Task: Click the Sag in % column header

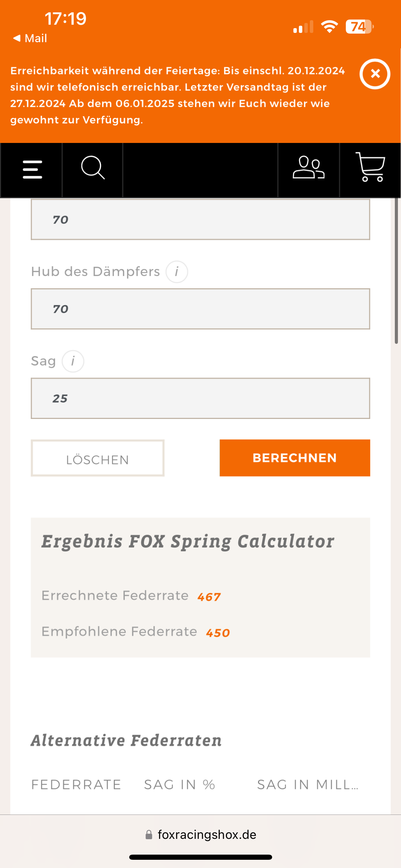Action: pyautogui.click(x=180, y=785)
